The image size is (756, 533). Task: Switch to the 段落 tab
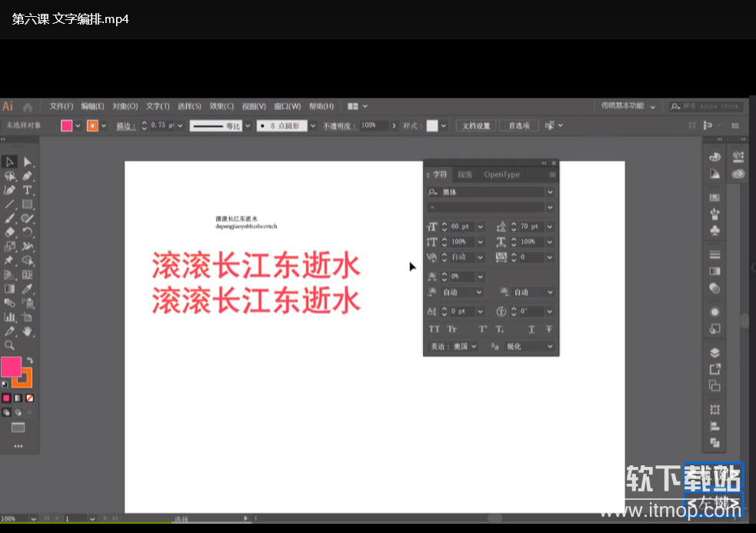[x=465, y=175]
